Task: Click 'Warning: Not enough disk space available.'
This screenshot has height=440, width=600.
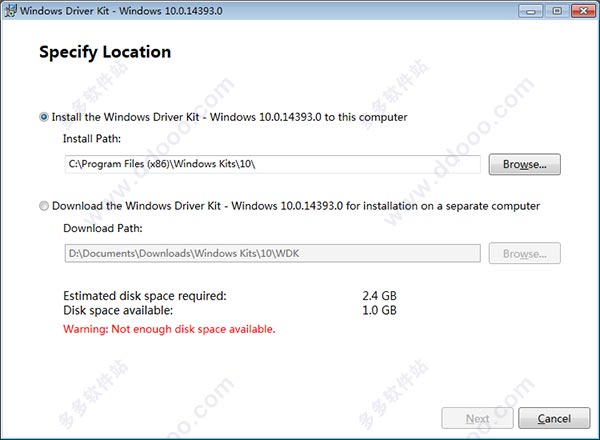Action: 169,329
